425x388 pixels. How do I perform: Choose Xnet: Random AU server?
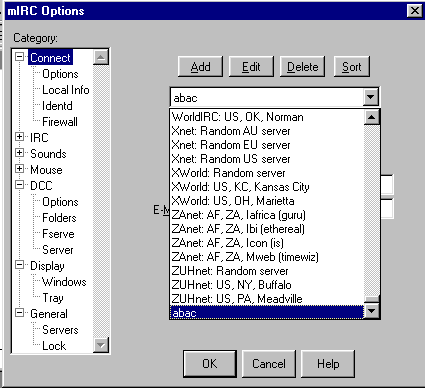pyautogui.click(x=267, y=131)
